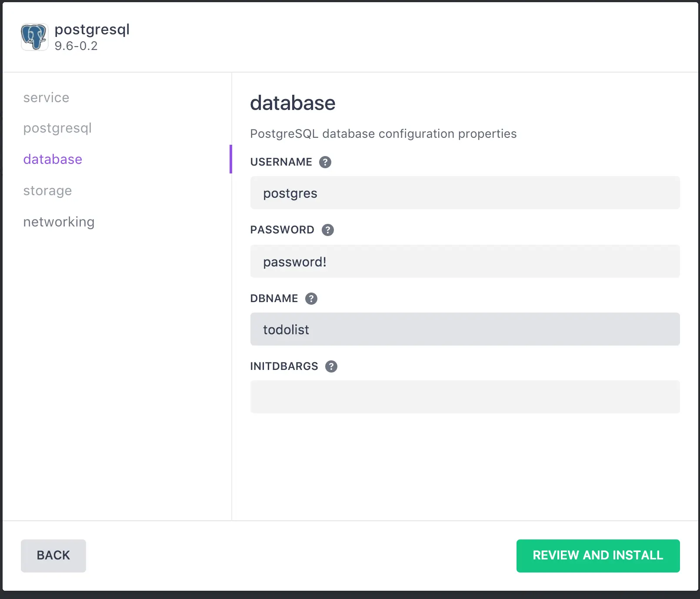The image size is (700, 599).
Task: Focus the DBNAME field containing todolist
Action: (465, 329)
